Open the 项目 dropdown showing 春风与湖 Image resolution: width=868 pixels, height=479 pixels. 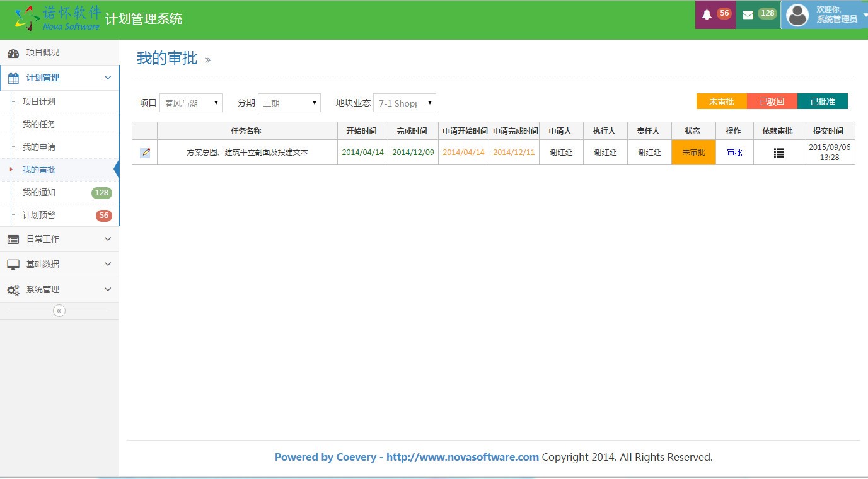pos(190,103)
